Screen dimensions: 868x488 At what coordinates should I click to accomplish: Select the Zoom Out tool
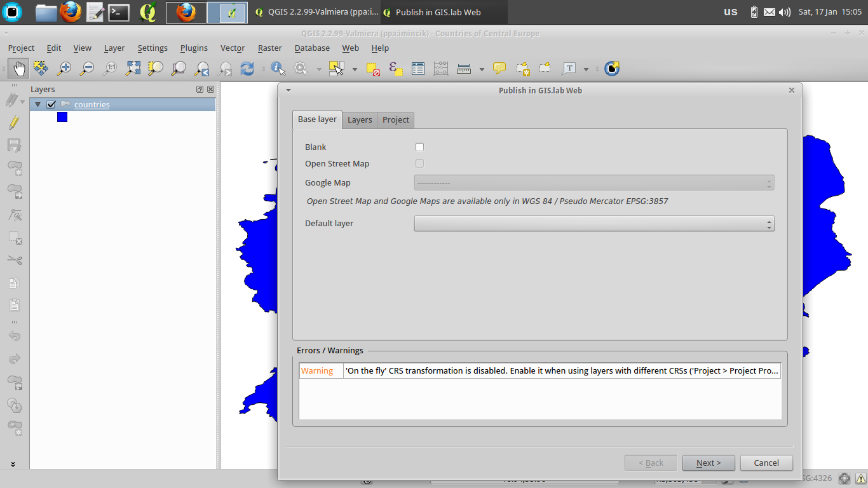tap(87, 68)
